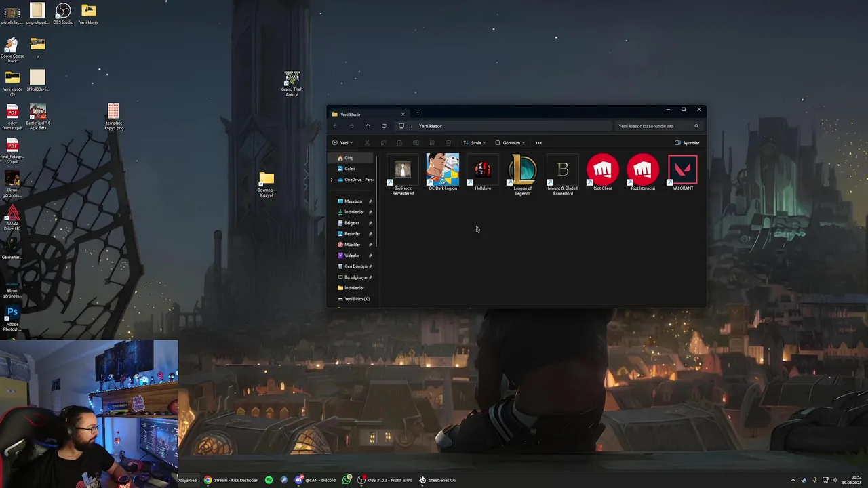This screenshot has height=488, width=868.
Task: Select the Hellslave shortcut icon
Action: tap(483, 169)
